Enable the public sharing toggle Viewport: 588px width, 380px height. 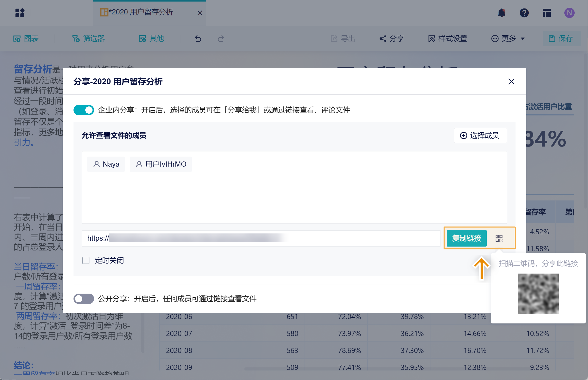point(84,299)
